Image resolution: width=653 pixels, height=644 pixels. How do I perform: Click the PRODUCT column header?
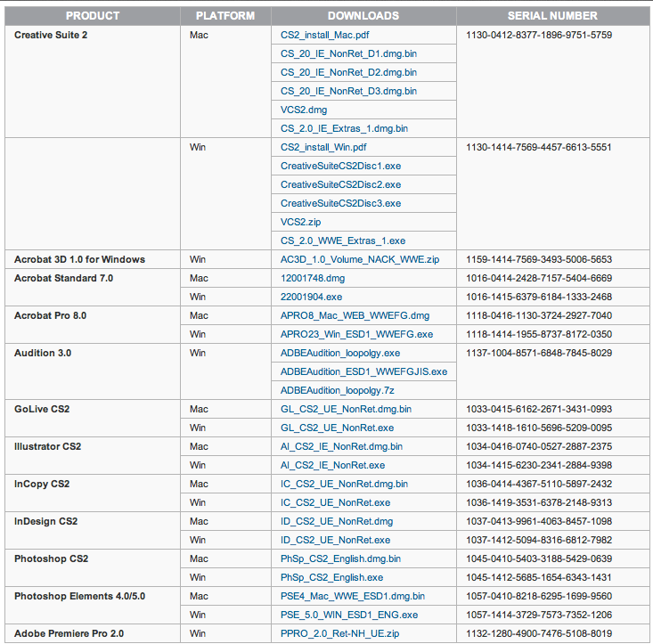coord(93,16)
